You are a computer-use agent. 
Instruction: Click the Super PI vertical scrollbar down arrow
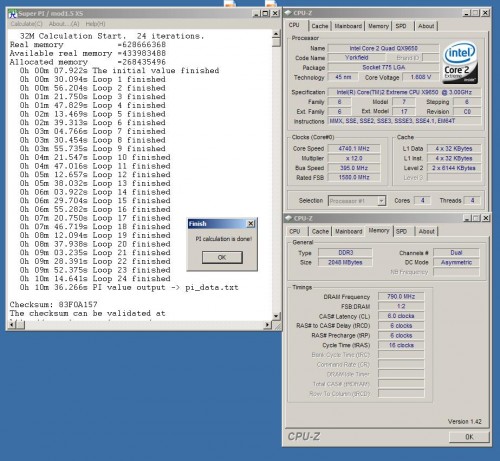276,316
